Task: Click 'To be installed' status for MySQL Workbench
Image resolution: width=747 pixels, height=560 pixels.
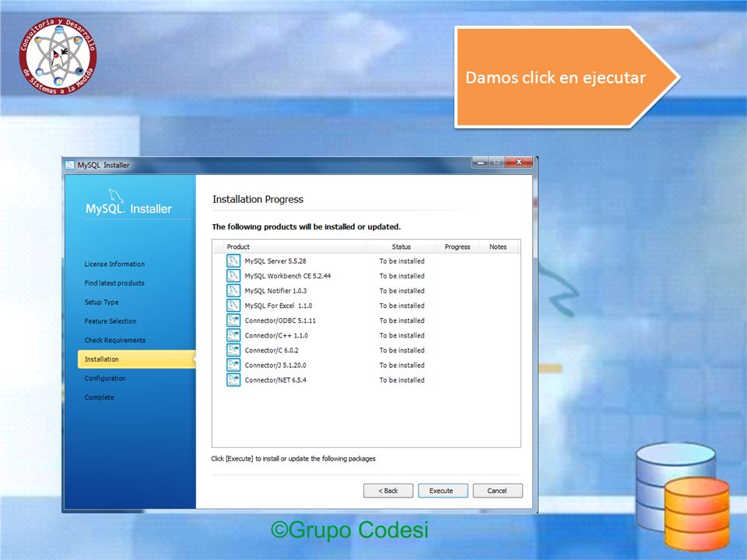Action: tap(402, 275)
